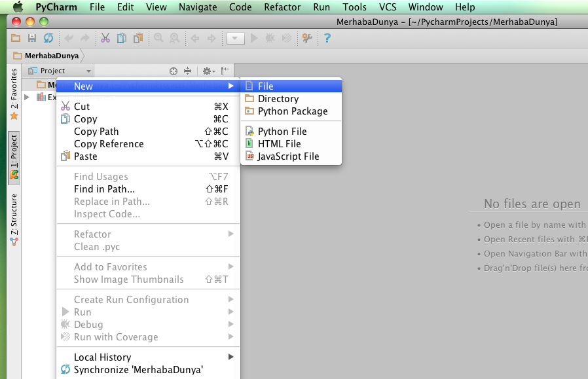Click the hide Project panel icon
588x379 pixels.
[x=225, y=71]
